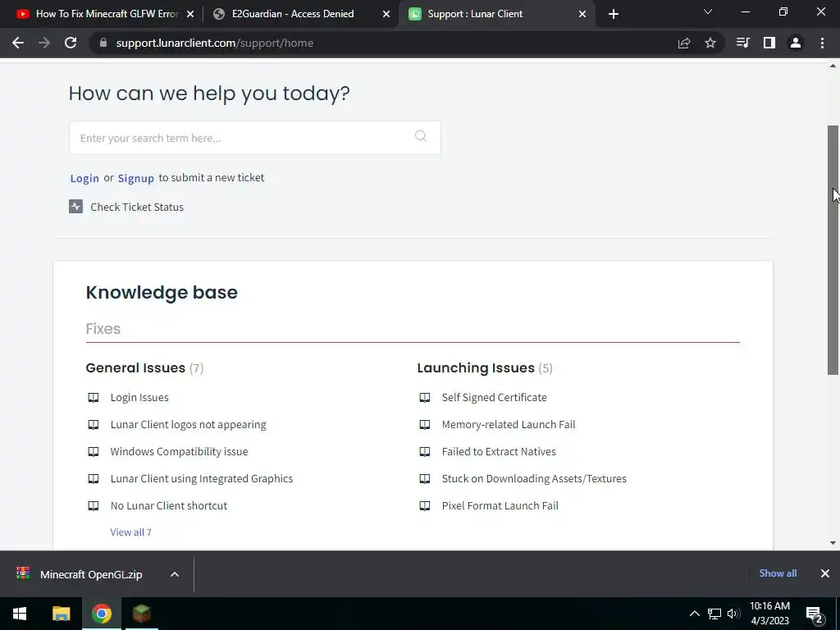Screen dimensions: 840x630
Task: Share this page via share icon
Action: click(x=684, y=43)
